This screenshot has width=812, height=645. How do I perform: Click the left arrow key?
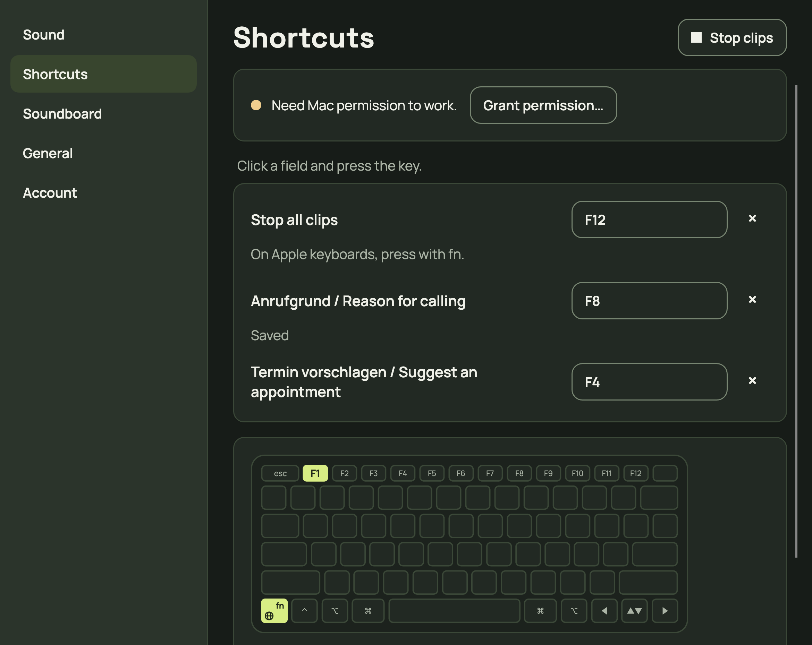click(604, 611)
